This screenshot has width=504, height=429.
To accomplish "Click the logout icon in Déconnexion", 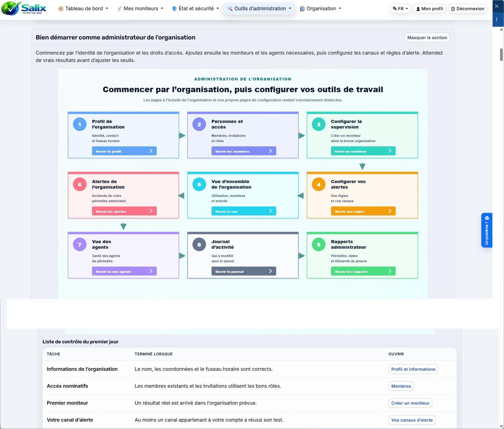I will coord(453,9).
